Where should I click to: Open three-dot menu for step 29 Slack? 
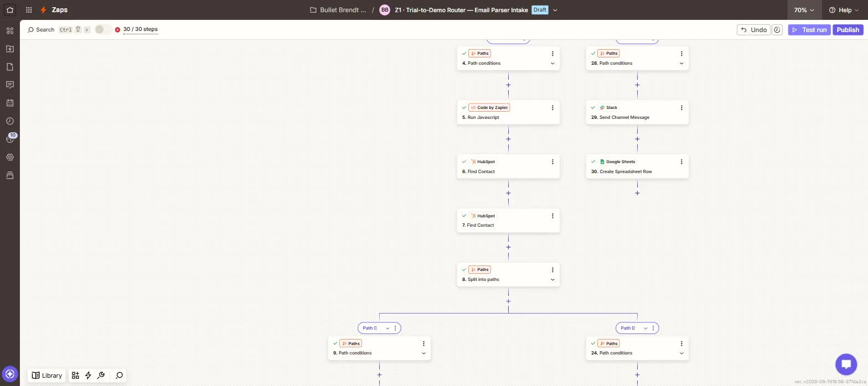tap(681, 108)
